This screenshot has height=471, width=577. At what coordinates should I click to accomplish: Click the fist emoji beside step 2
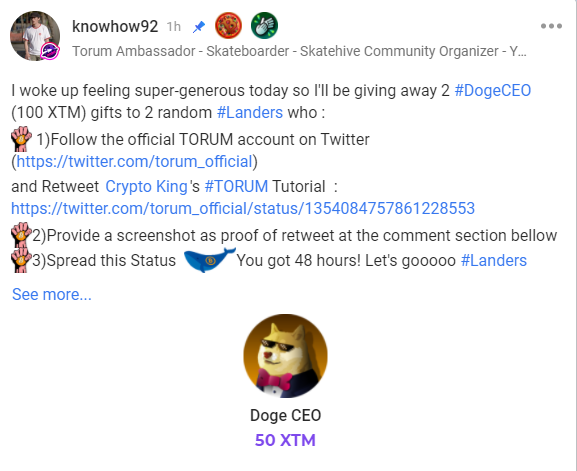pos(21,235)
